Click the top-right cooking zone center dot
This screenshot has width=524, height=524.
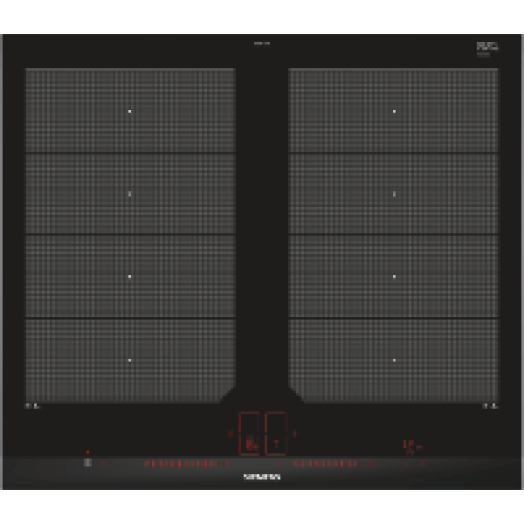tap(394, 111)
